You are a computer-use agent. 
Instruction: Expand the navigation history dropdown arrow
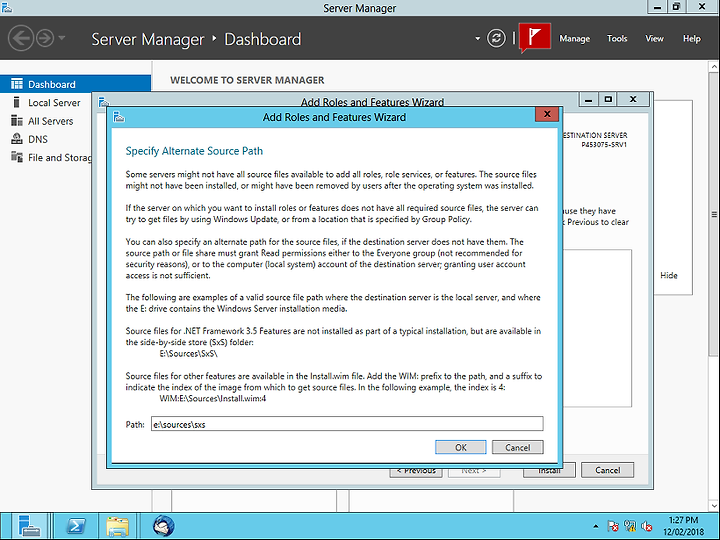[x=62, y=38]
